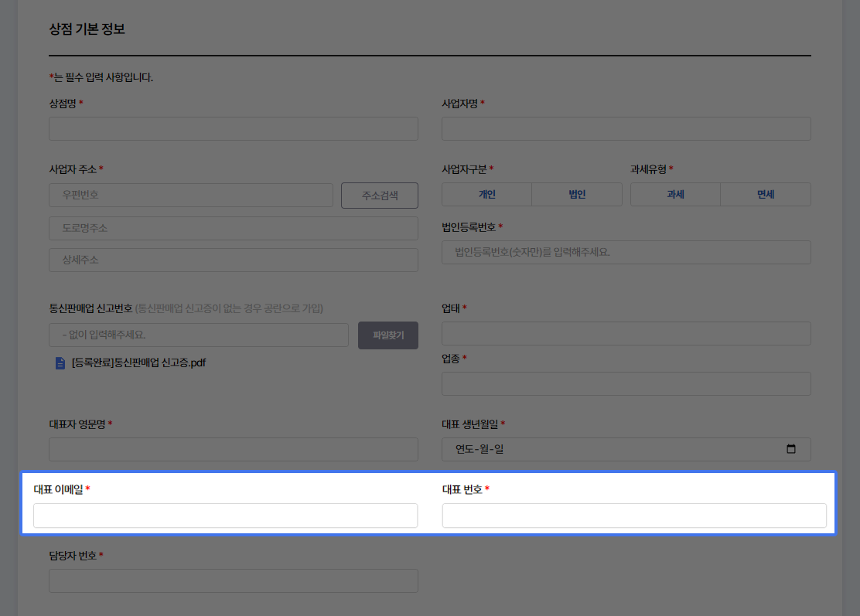
Task: Focus the 사업자명 input field
Action: (626, 129)
